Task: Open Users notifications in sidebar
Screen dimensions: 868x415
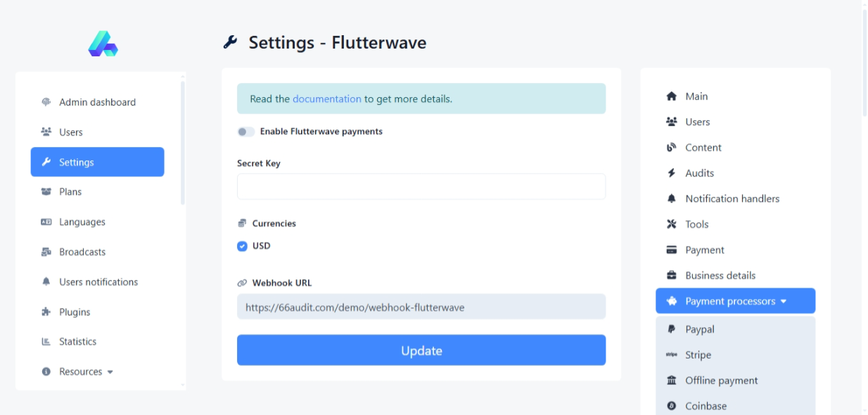Action: click(98, 282)
